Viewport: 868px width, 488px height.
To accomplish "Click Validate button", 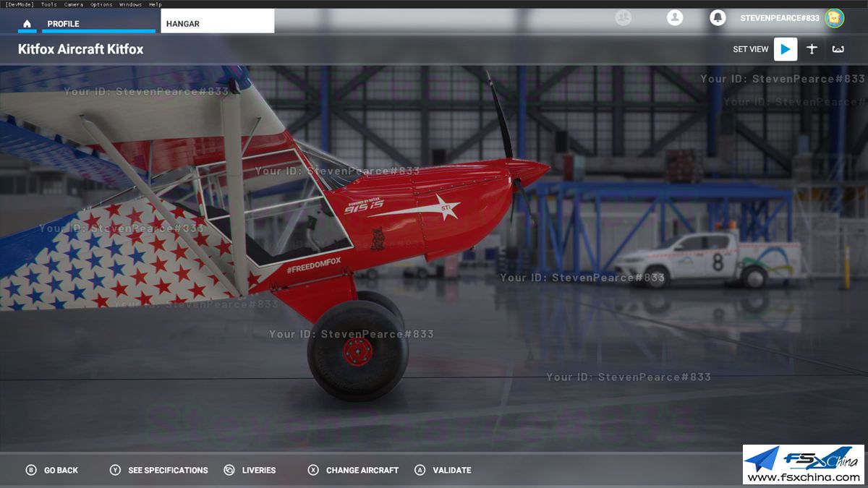I will pyautogui.click(x=443, y=470).
